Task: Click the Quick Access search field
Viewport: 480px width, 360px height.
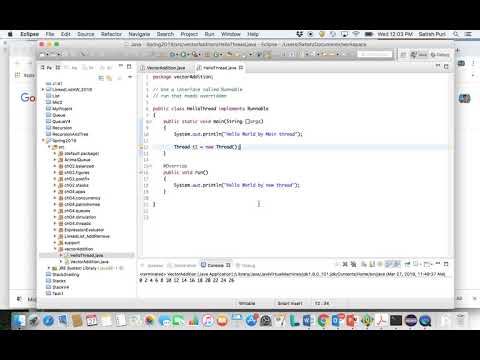Action: [375, 54]
